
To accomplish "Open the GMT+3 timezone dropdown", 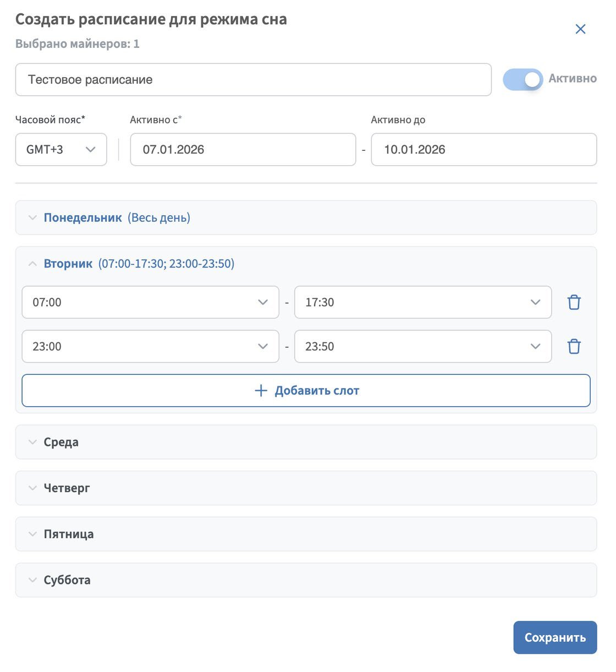I will (61, 150).
